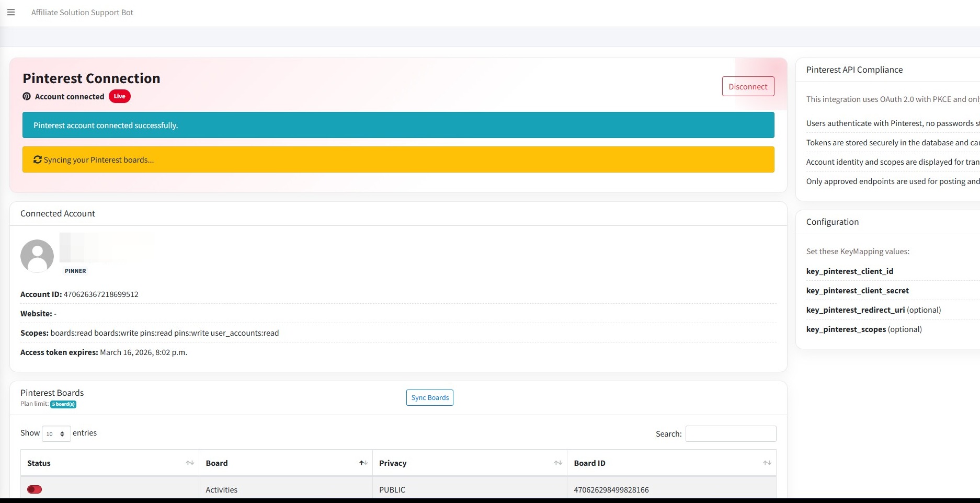Screen dimensions: 980x503
Task: Click the key_pinterest_redirect_uri config key
Action: (856, 310)
